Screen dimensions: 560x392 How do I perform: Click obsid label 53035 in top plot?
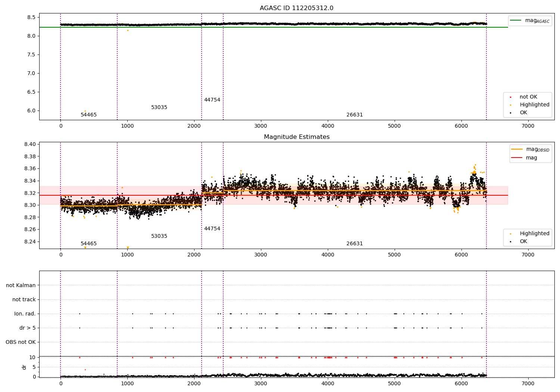(x=159, y=108)
